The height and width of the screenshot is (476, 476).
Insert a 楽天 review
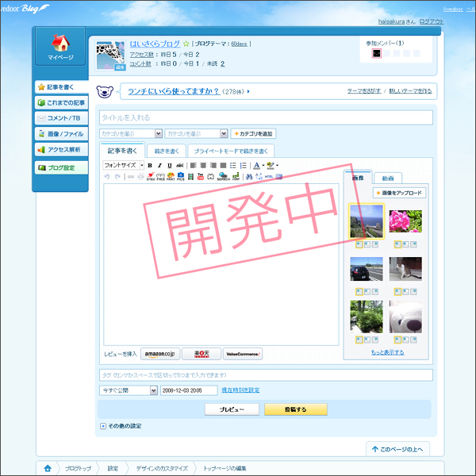point(202,354)
